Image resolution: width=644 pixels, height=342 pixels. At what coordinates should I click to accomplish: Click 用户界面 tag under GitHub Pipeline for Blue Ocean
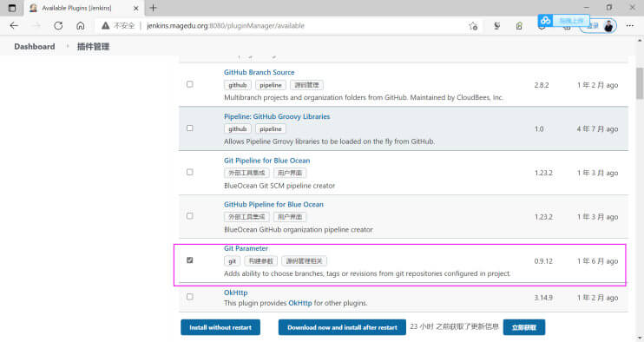point(290,217)
